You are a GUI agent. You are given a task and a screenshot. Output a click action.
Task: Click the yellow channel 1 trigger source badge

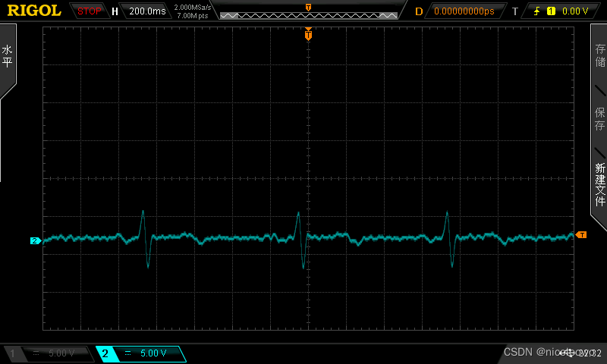pos(551,11)
